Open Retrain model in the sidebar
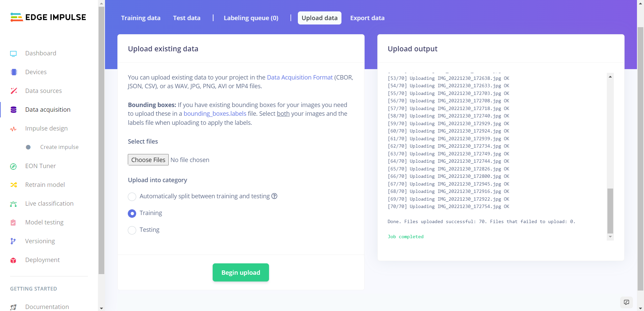Screen dimensions: 644x311 pos(45,185)
